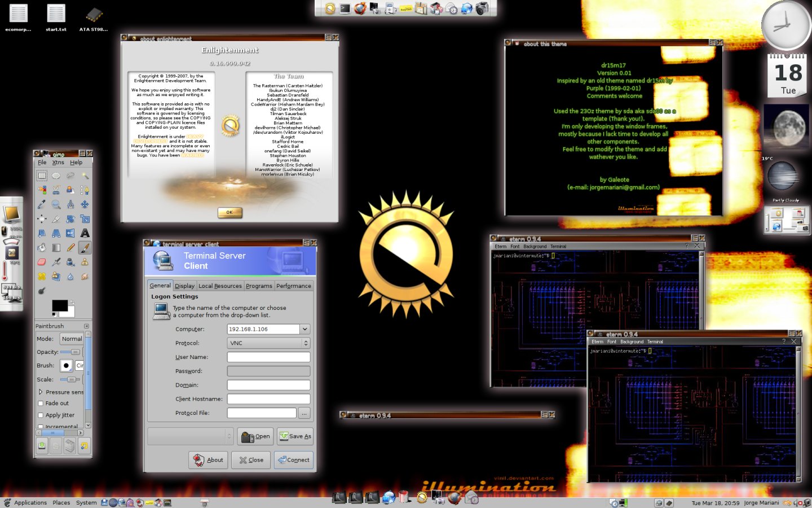Open the camera icon in the top dock
812x508 pixels.
coord(482,8)
